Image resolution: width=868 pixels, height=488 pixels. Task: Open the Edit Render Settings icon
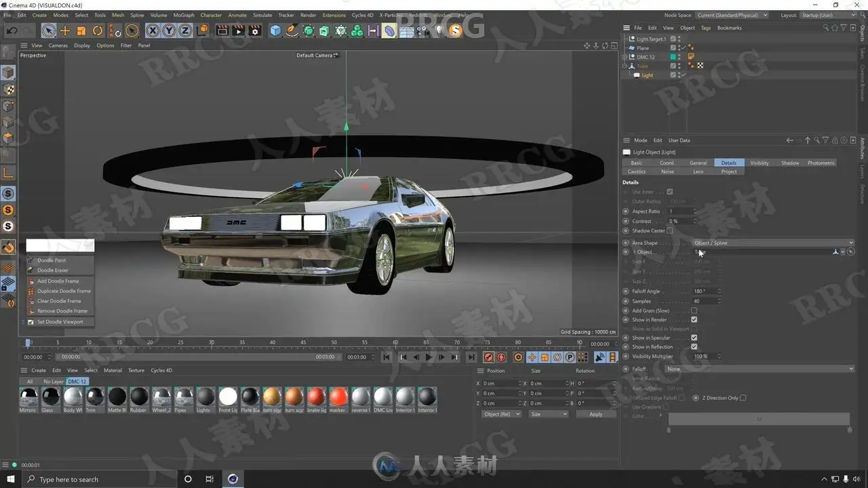click(255, 30)
